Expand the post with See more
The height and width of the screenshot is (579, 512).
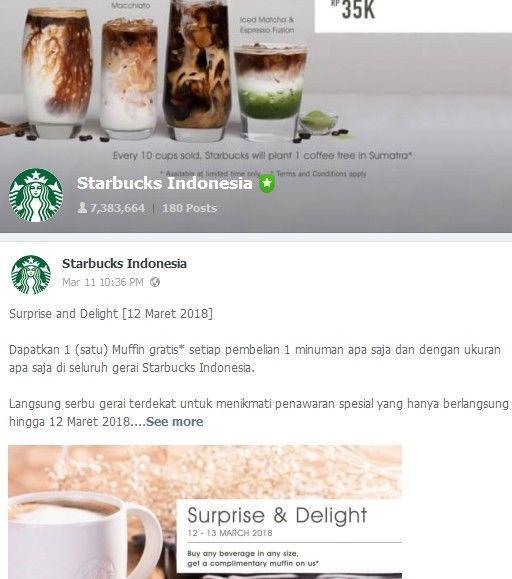pos(175,422)
